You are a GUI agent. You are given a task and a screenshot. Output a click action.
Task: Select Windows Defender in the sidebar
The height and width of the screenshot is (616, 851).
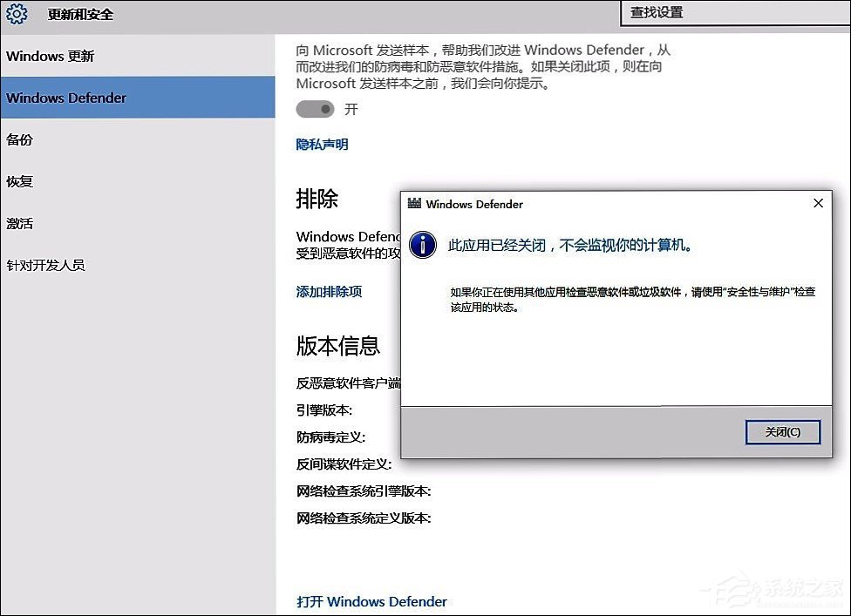66,98
